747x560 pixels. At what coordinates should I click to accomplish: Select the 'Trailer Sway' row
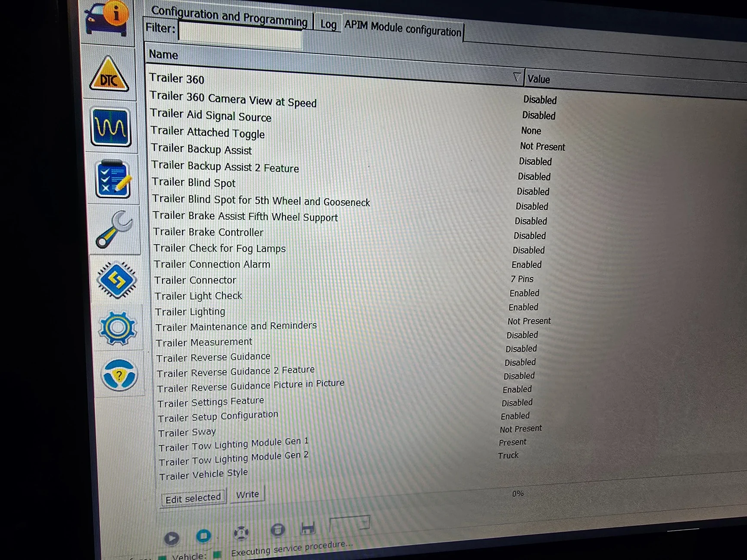187,432
